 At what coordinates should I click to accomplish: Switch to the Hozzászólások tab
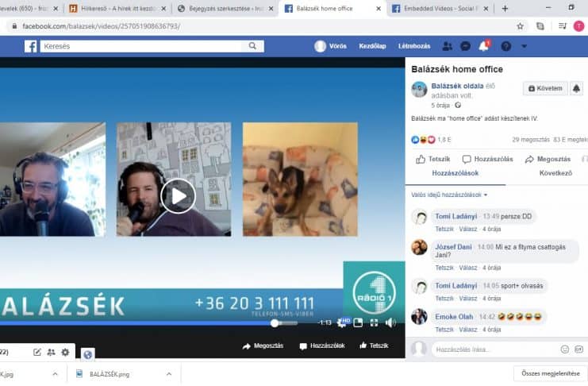[x=455, y=173]
